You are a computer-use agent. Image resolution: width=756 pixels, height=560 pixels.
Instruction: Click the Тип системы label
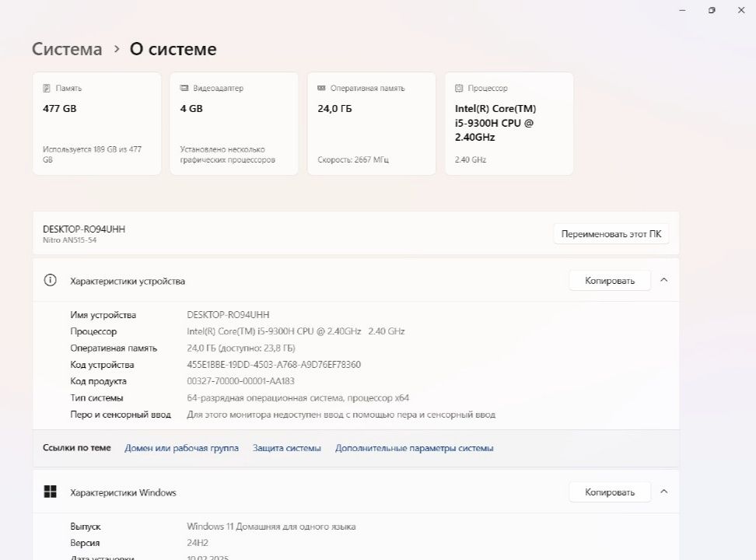pos(96,398)
